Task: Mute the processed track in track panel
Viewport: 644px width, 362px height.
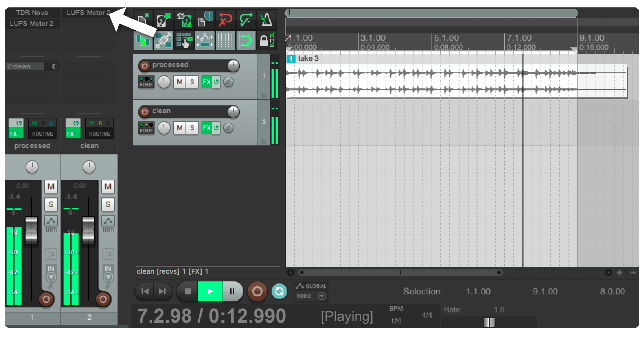Action: click(x=180, y=82)
